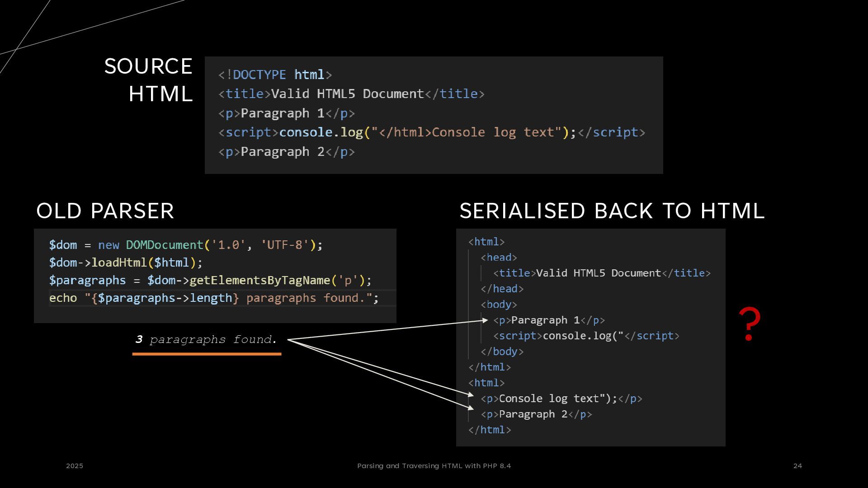
Task: Click the 2025 footer text
Action: point(75,466)
